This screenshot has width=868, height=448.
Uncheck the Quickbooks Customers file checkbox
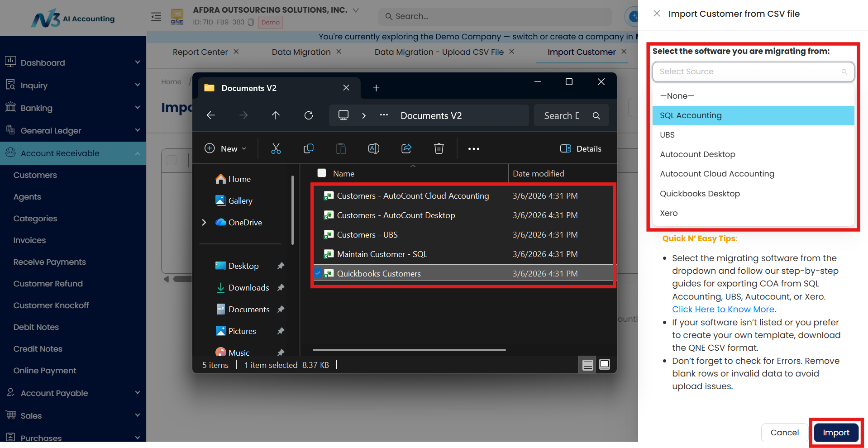click(318, 273)
